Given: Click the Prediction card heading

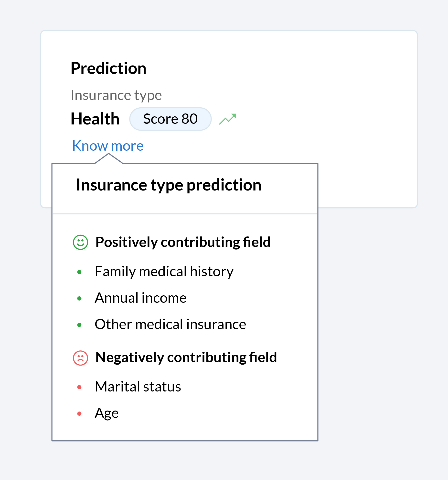Looking at the screenshot, I should [x=108, y=68].
